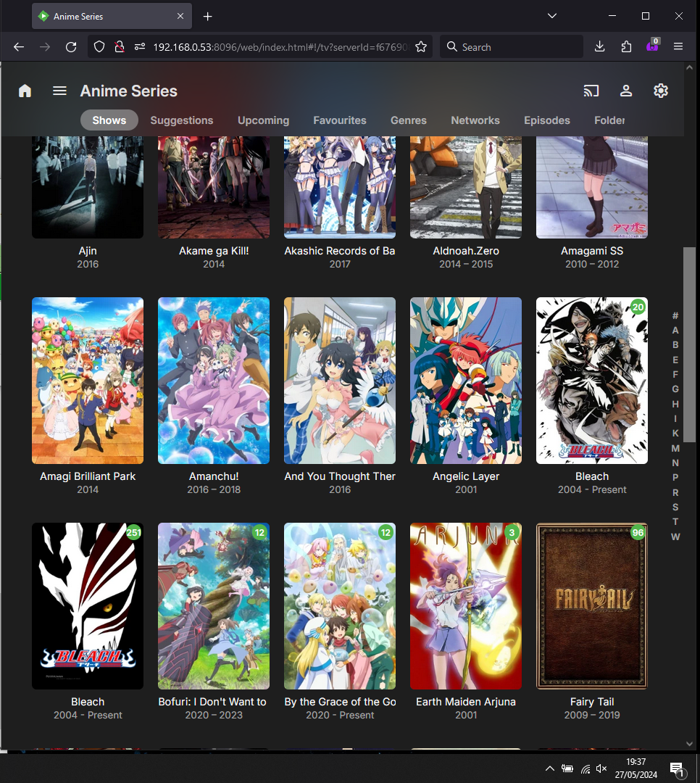Reload the page

(x=71, y=47)
